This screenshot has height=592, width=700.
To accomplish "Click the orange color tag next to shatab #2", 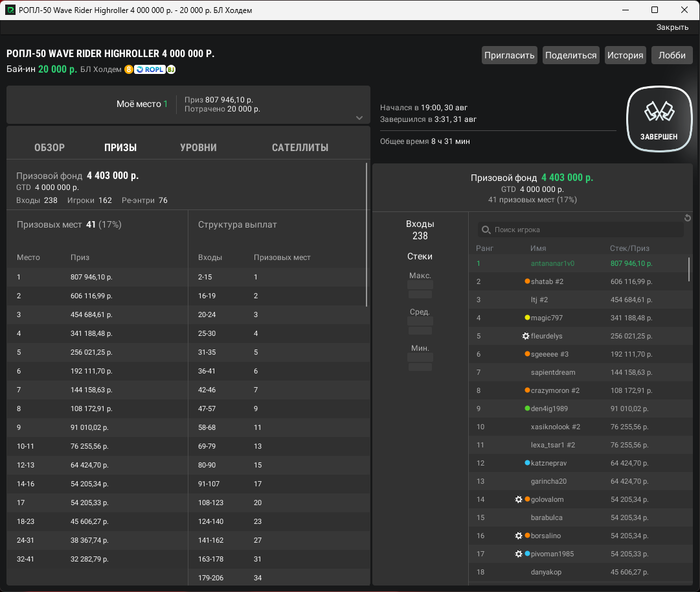I will pyautogui.click(x=527, y=282).
